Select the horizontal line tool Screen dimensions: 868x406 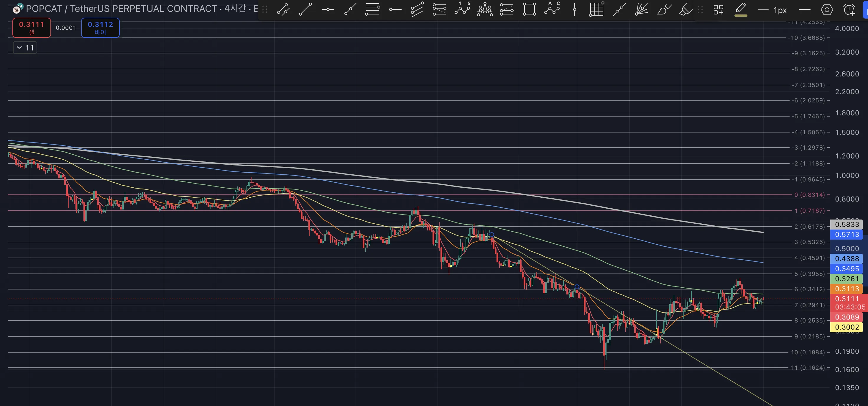(x=328, y=9)
